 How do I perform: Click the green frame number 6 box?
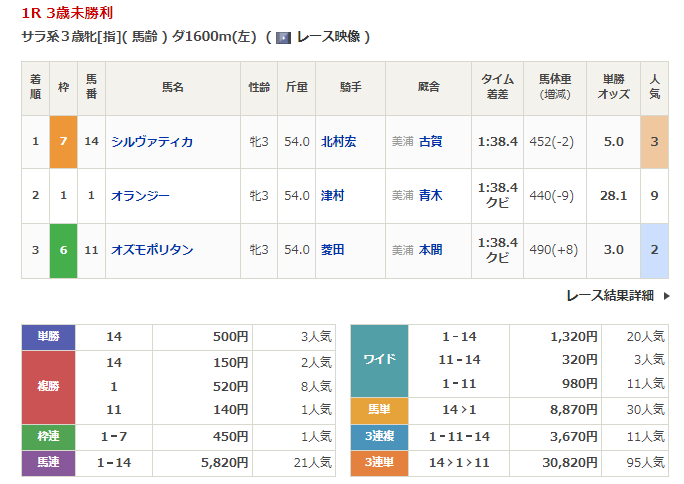pos(62,249)
